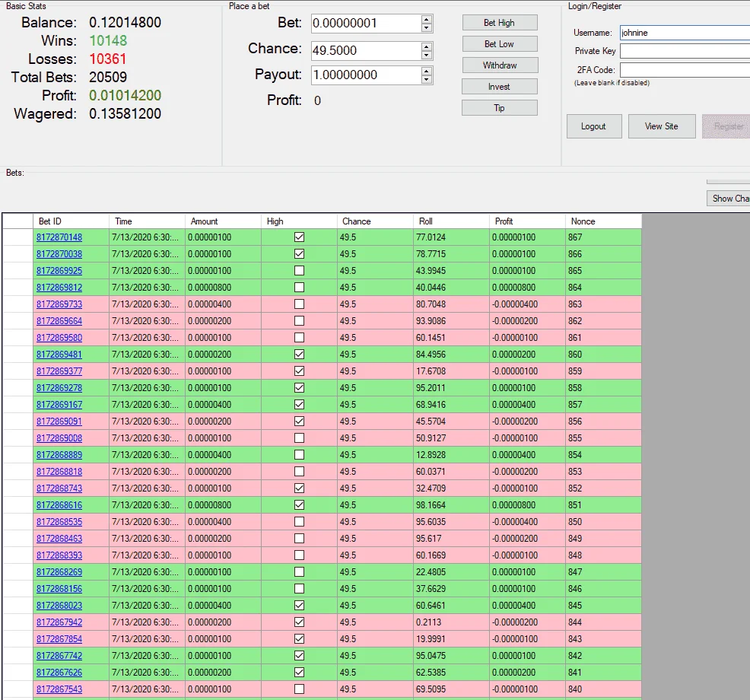The image size is (750, 700).
Task: Sort by the Amount column header
Action: pyautogui.click(x=224, y=221)
